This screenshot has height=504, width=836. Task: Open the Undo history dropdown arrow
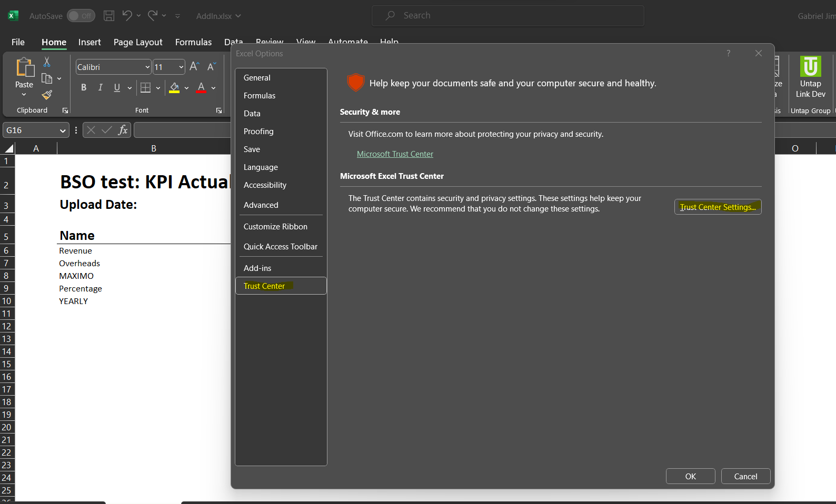(x=138, y=16)
